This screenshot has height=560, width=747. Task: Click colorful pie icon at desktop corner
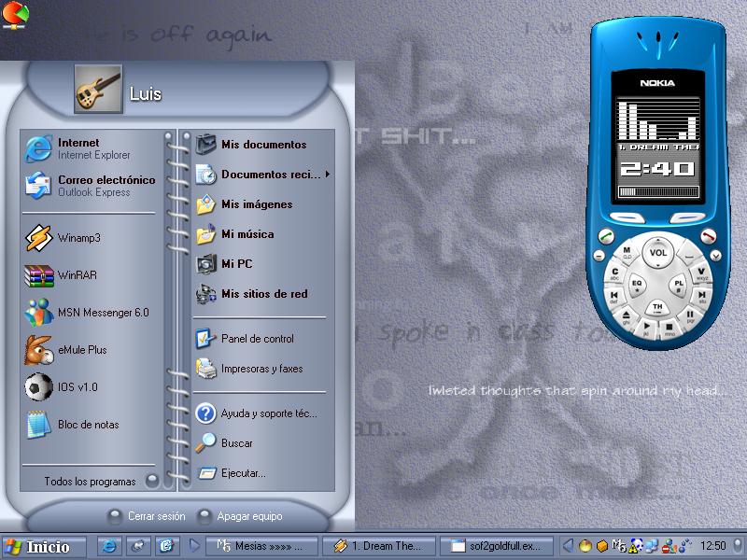point(15,15)
